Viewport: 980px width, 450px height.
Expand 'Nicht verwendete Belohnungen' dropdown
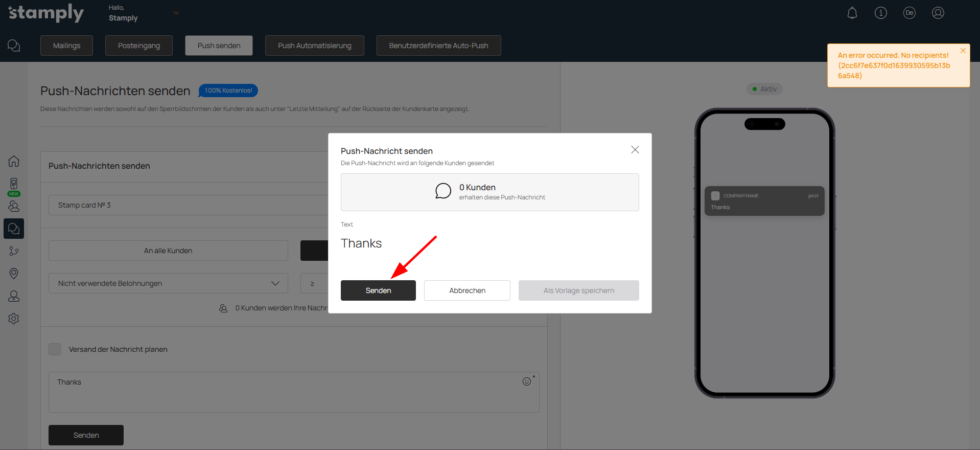coord(168,283)
